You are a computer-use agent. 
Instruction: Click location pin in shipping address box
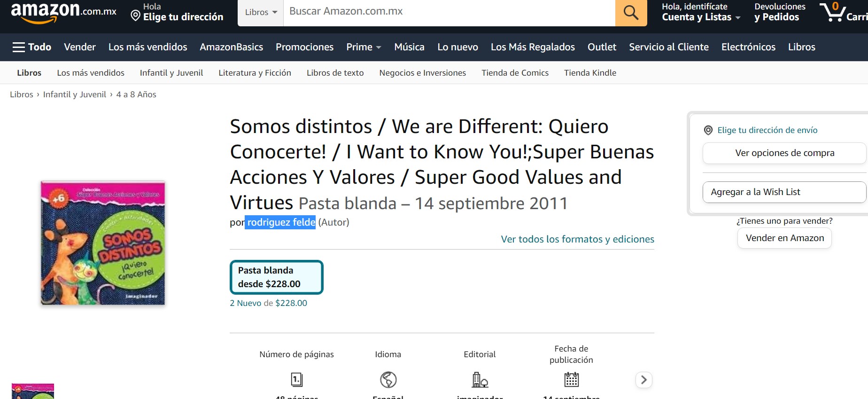click(708, 130)
